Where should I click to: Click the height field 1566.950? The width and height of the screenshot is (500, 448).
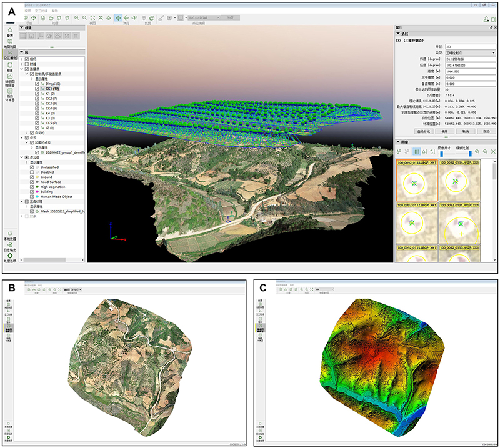(471, 71)
